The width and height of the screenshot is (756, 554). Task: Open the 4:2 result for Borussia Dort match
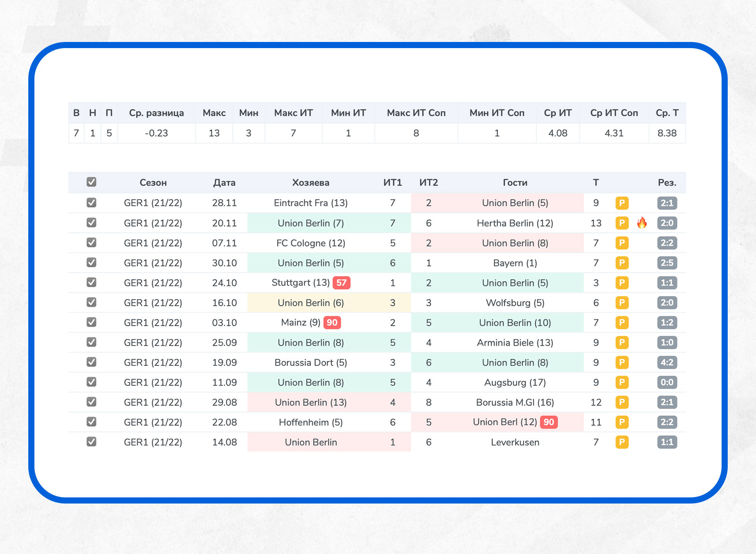click(666, 363)
